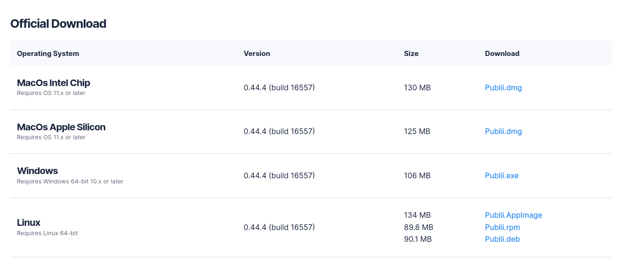Click the Operating System column header
This screenshot has width=644, height=270.
48,54
